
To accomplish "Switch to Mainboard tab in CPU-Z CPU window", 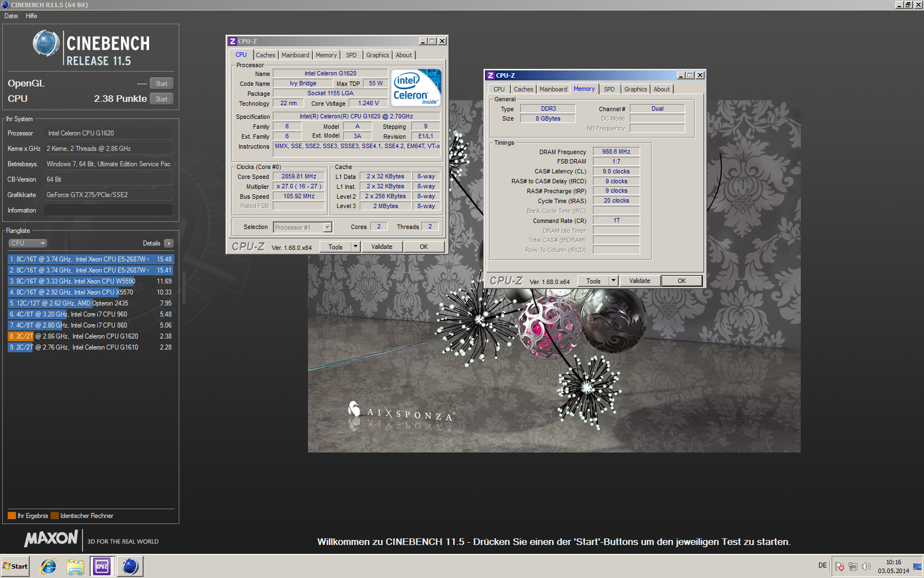I will pyautogui.click(x=295, y=55).
